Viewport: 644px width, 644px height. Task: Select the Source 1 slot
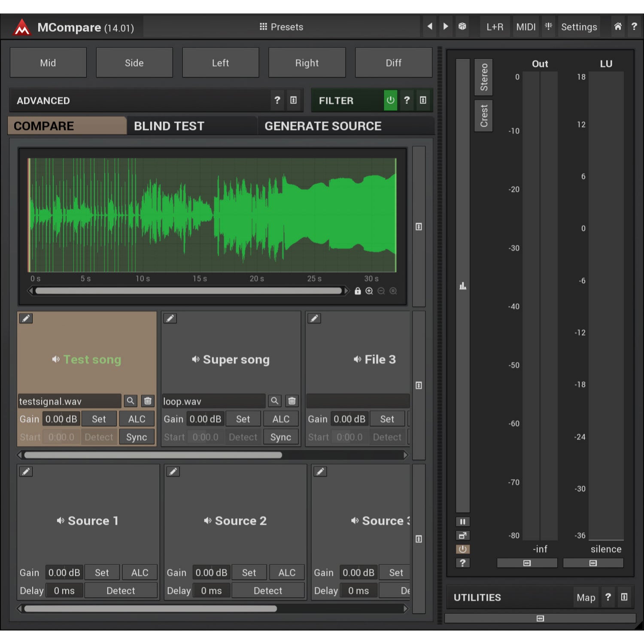tap(88, 521)
